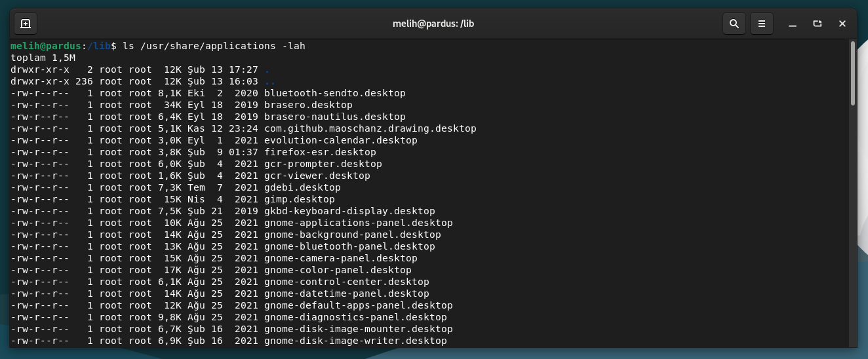The width and height of the screenshot is (868, 359).
Task: Click the gnome-disk-image-writer.desktop entry
Action: click(x=355, y=341)
